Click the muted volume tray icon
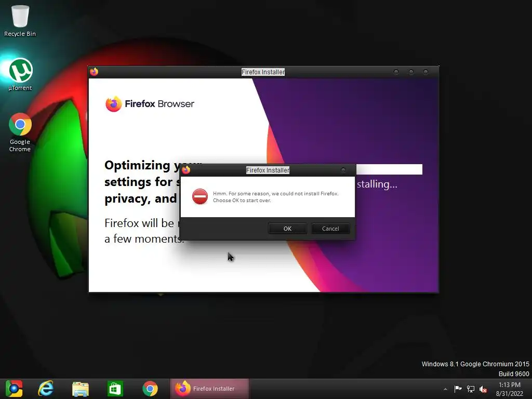This screenshot has height=399, width=532. pyautogui.click(x=483, y=389)
